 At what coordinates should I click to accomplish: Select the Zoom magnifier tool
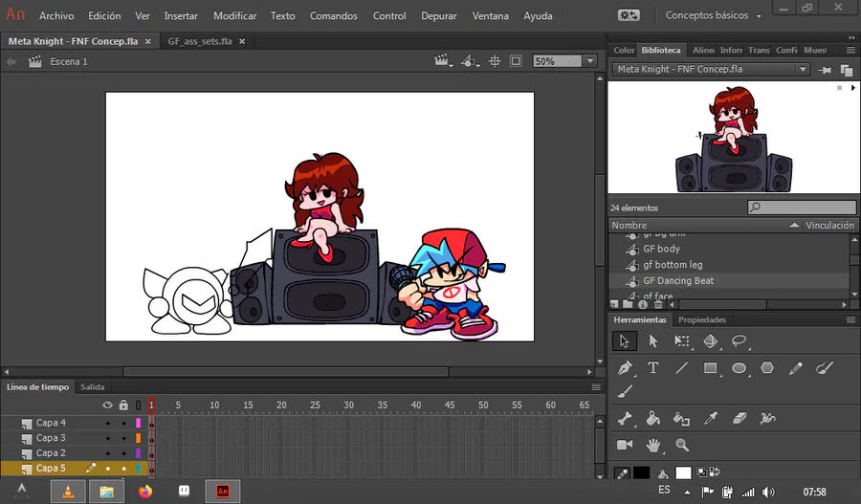tap(682, 445)
